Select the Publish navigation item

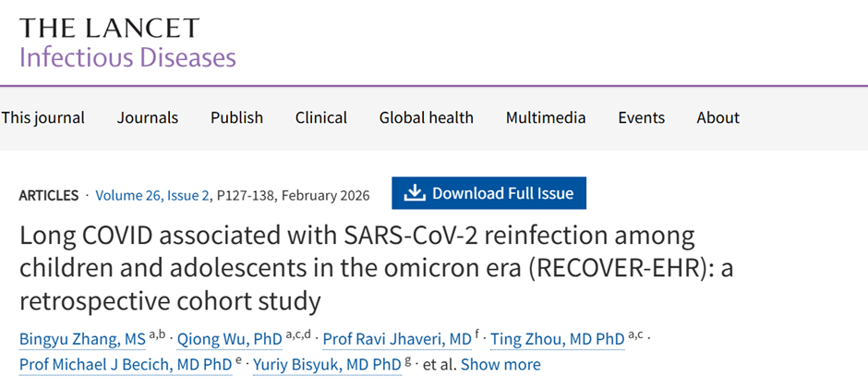pyautogui.click(x=236, y=117)
